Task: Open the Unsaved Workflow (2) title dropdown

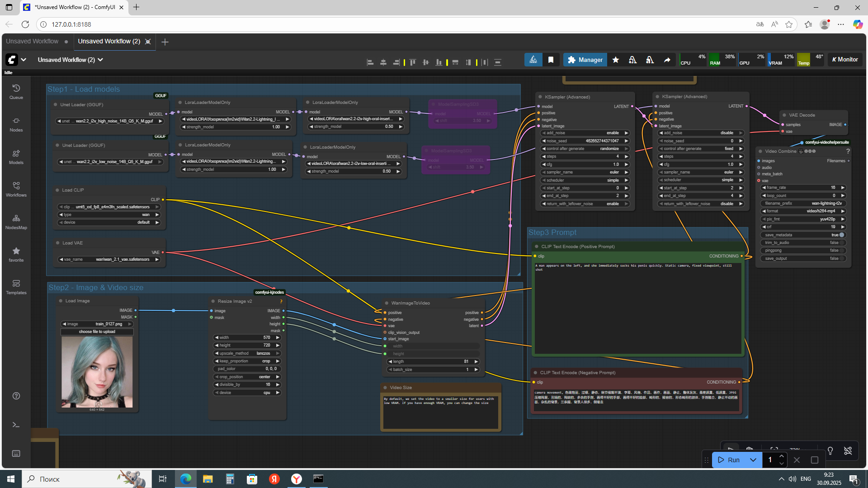Action: point(100,60)
